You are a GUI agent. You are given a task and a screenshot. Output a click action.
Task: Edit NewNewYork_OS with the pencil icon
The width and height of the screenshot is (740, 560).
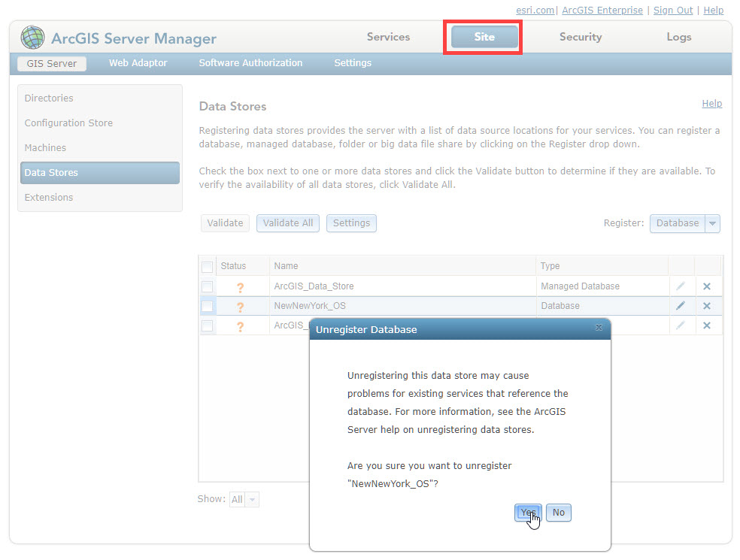point(681,306)
